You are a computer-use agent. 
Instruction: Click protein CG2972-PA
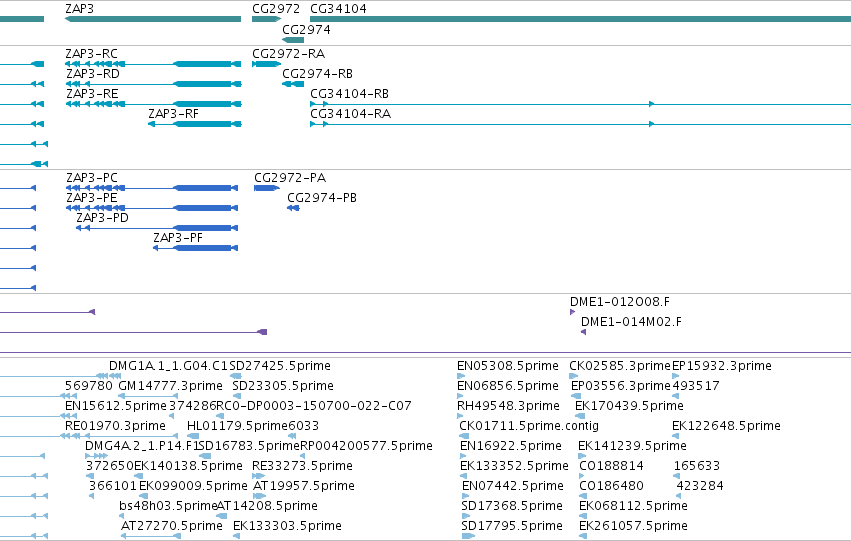coord(290,177)
